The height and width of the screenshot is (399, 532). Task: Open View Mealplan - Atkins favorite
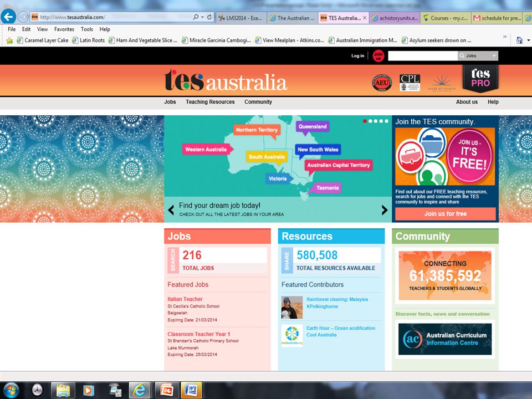[289, 40]
